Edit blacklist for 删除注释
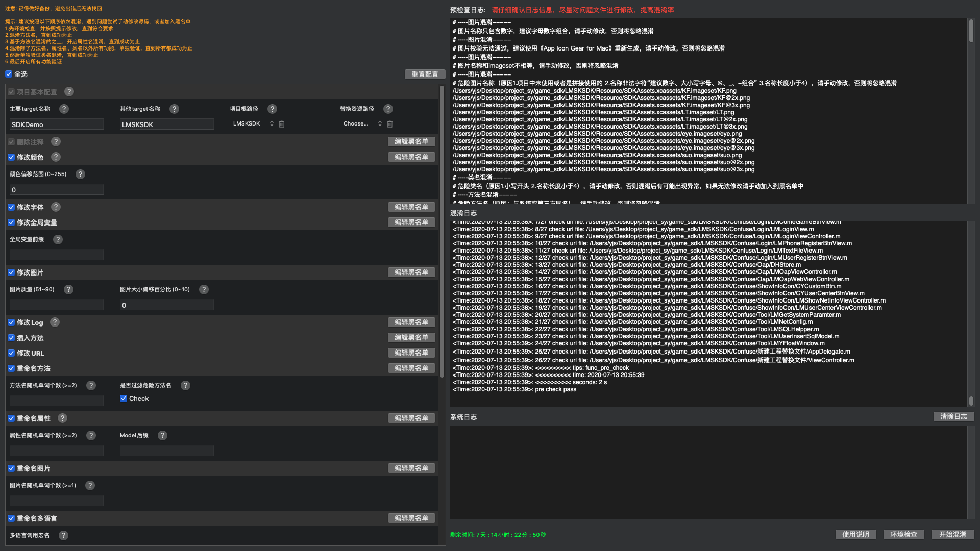The height and width of the screenshot is (551, 980). (411, 142)
